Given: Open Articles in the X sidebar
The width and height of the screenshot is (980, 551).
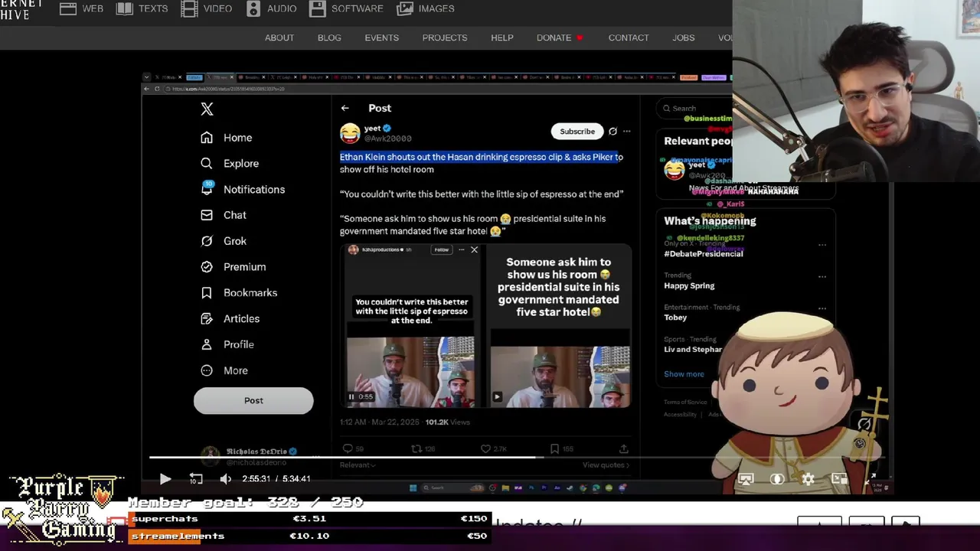Looking at the screenshot, I should click(x=230, y=319).
